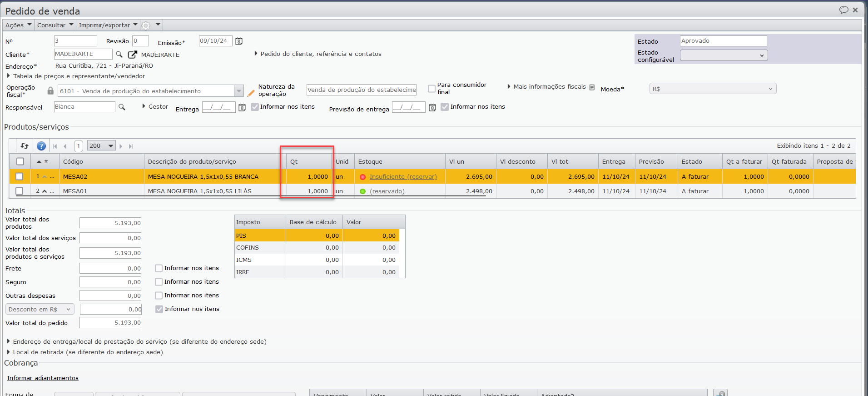Go to last page of items grid
This screenshot has height=396, width=868.
pyautogui.click(x=131, y=146)
